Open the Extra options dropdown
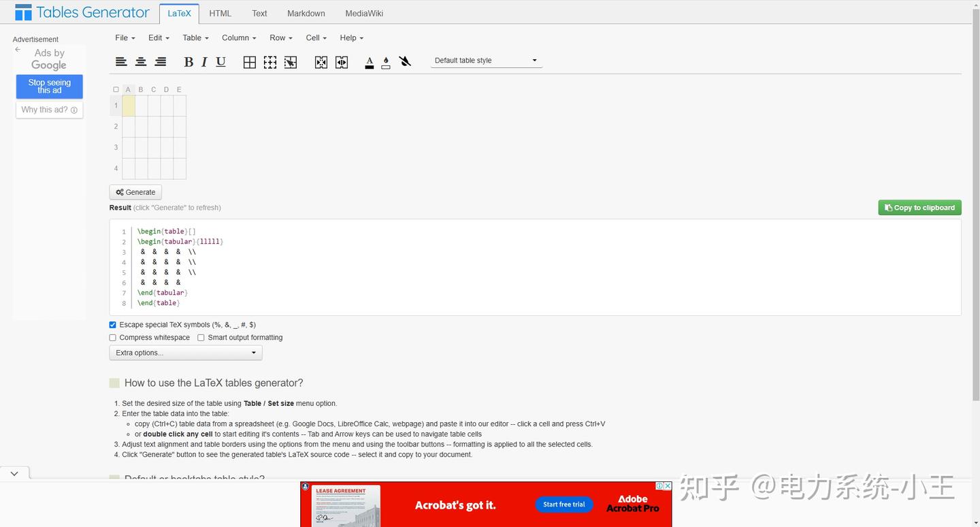This screenshot has width=980, height=527. [x=185, y=352]
